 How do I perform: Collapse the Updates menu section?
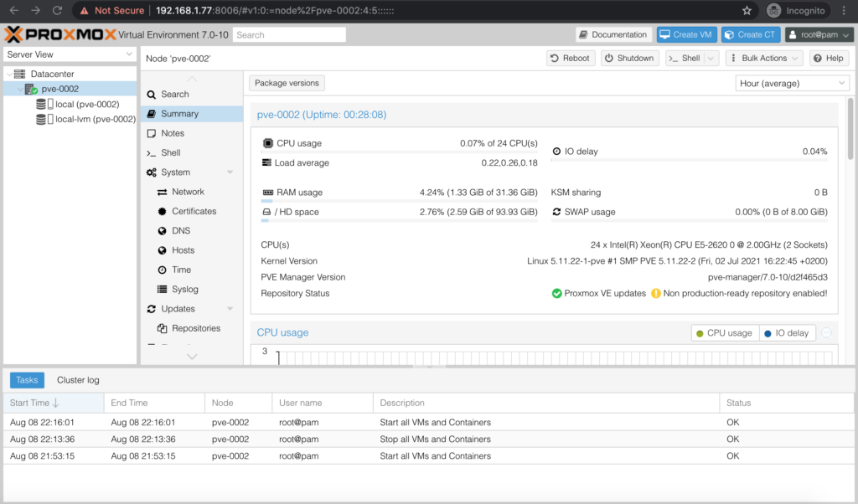(x=230, y=309)
